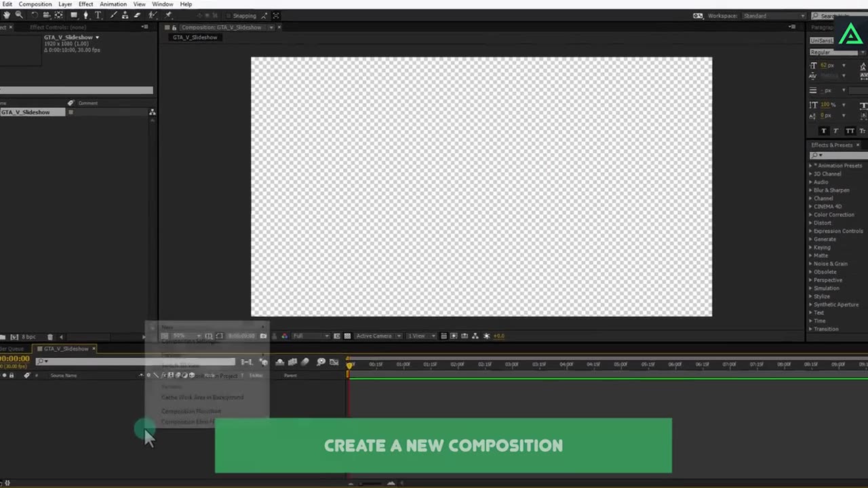
Task: Open the Active Camera dropdown
Action: (378, 335)
